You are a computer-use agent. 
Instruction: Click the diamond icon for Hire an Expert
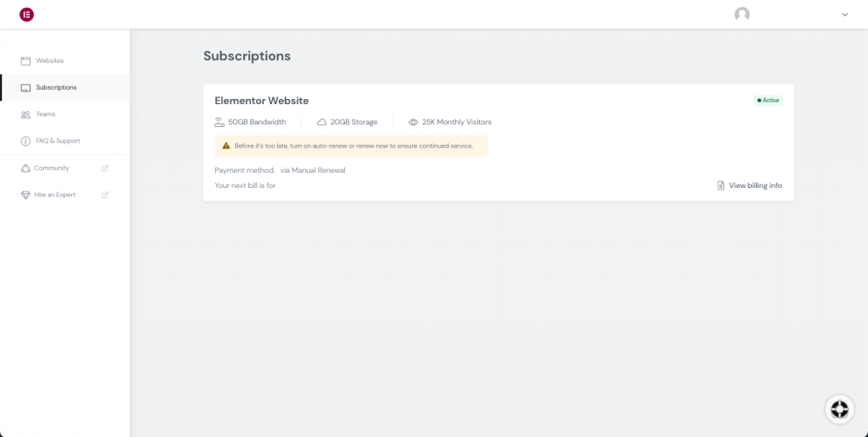coord(25,195)
